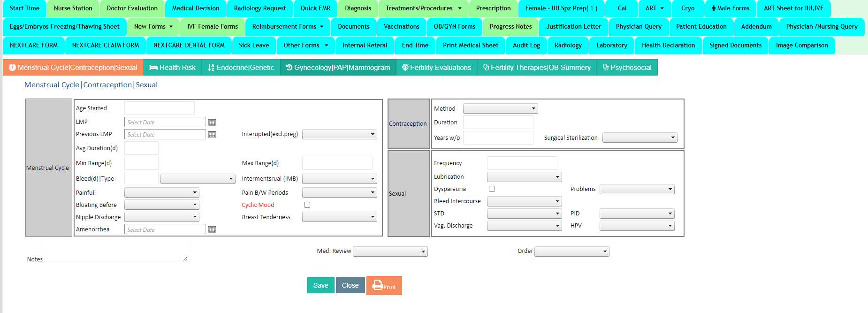Open the Breast Tenderness dropdown
This screenshot has height=313, width=868.
(339, 217)
